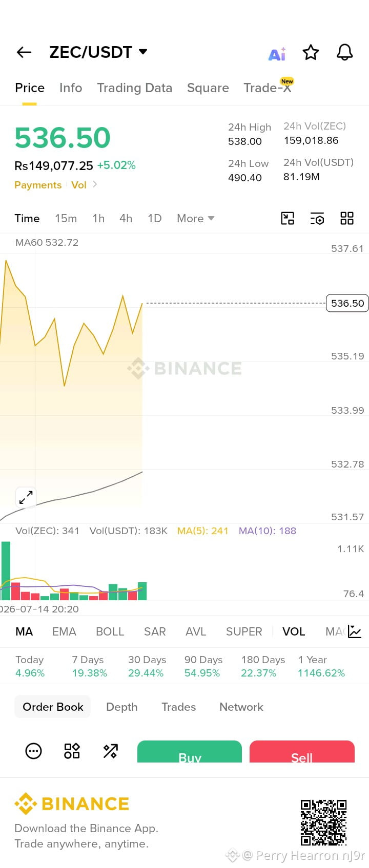Tap the green Buy button
This screenshot has height=868, width=369.
[x=190, y=752]
